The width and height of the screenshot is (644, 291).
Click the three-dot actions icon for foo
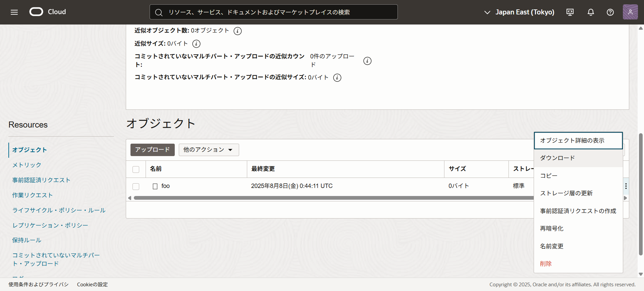pos(626,186)
